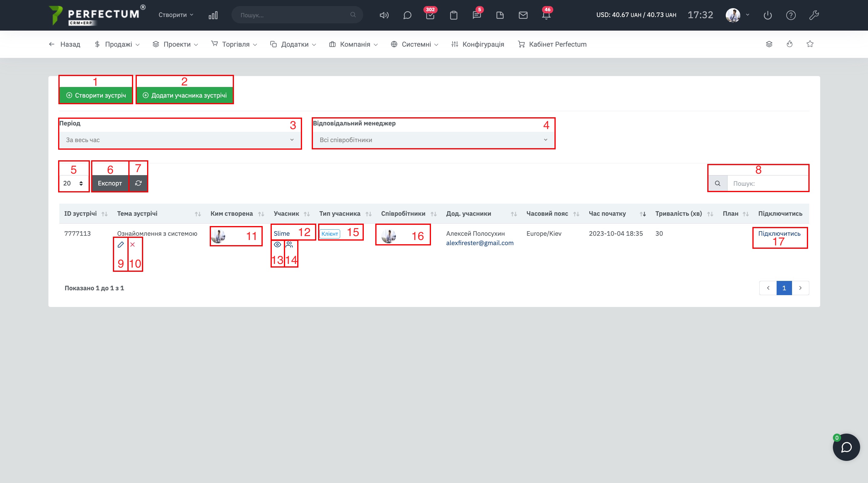Click the star favorites icon

pos(810,44)
